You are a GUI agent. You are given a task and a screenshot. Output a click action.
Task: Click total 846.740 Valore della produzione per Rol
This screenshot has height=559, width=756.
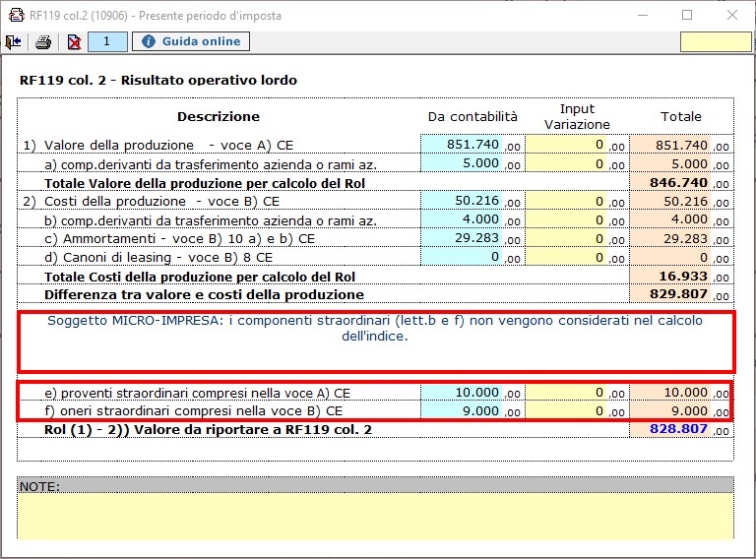670,182
